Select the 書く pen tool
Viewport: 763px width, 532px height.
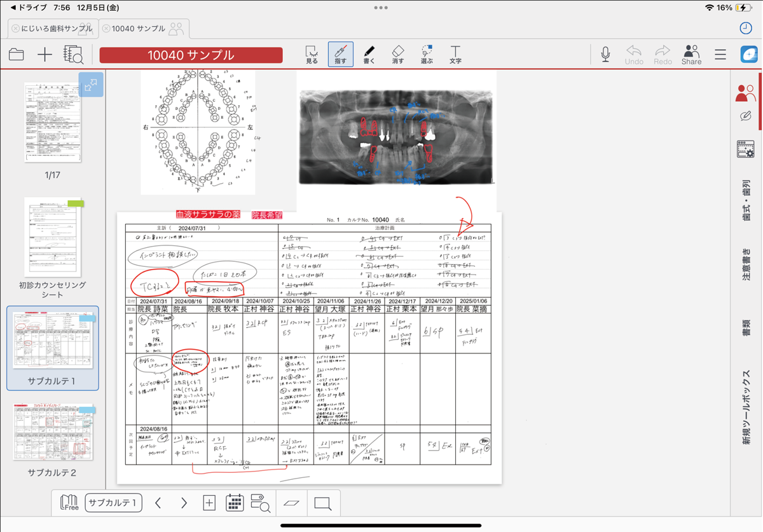[369, 54]
